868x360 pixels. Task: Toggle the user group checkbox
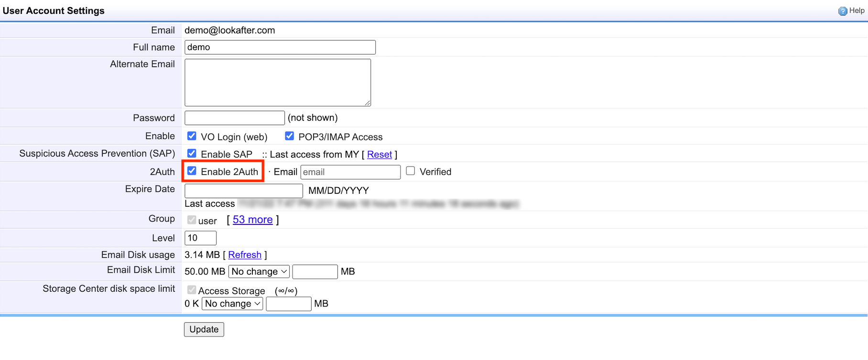pos(192,220)
